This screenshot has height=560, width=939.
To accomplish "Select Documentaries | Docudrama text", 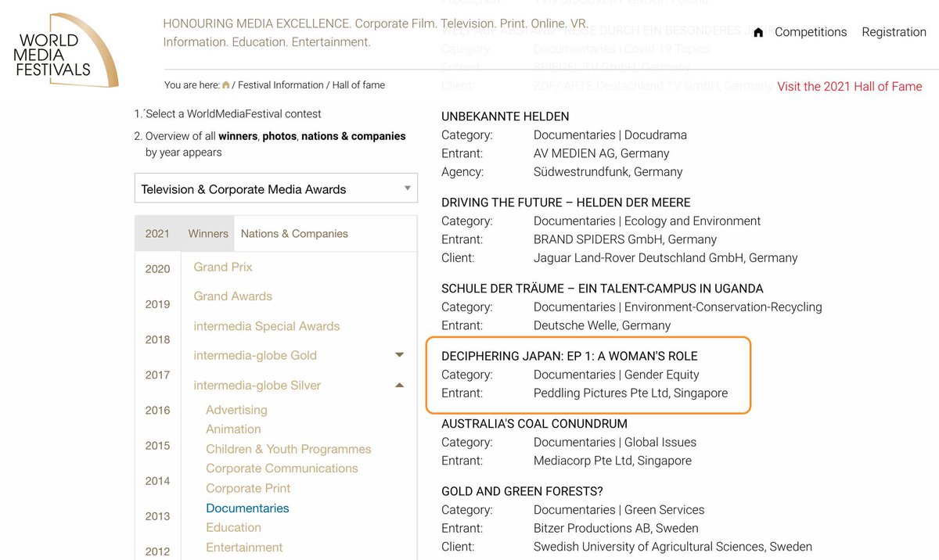I will [610, 135].
